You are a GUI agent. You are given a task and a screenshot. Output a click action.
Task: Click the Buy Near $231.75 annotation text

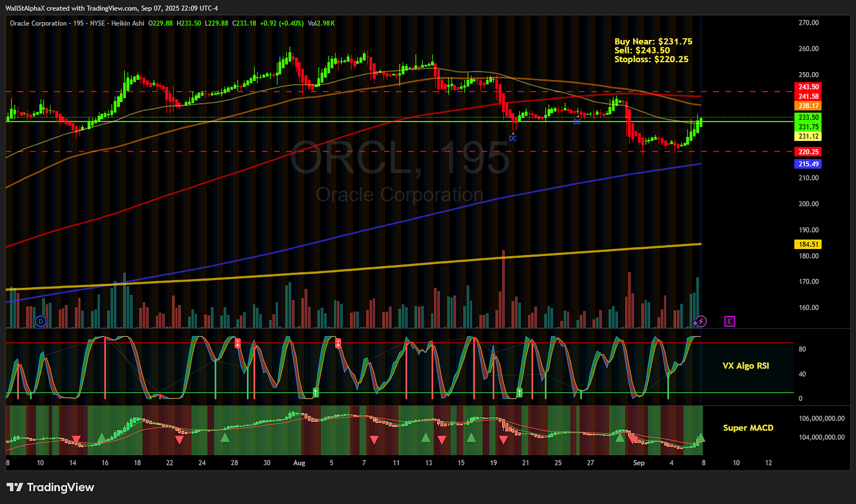(653, 41)
